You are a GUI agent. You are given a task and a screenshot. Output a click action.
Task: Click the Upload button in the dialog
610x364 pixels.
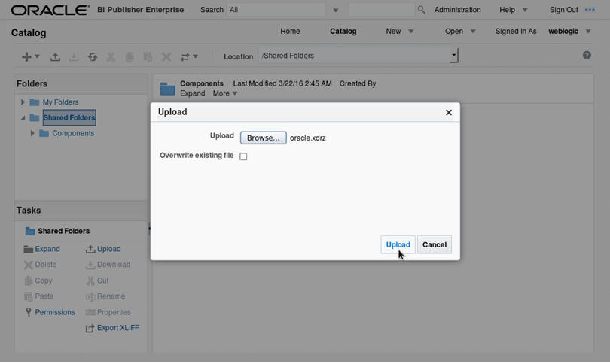pos(398,244)
